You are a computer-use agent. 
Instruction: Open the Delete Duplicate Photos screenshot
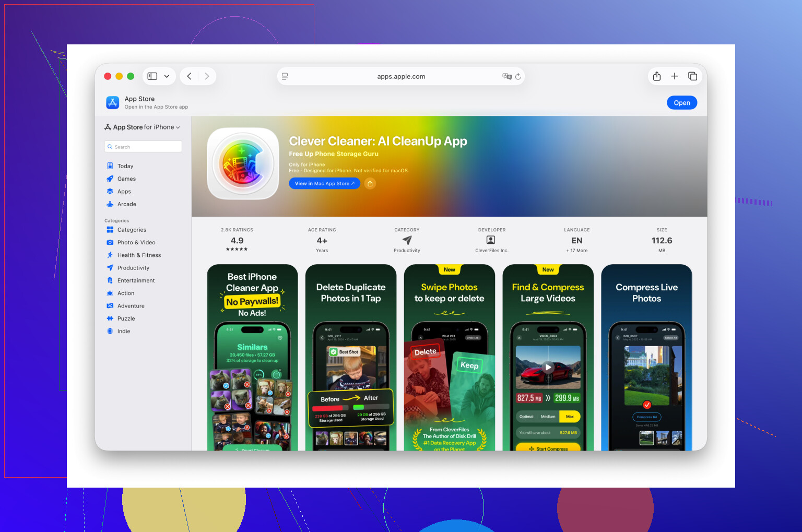[x=351, y=358]
